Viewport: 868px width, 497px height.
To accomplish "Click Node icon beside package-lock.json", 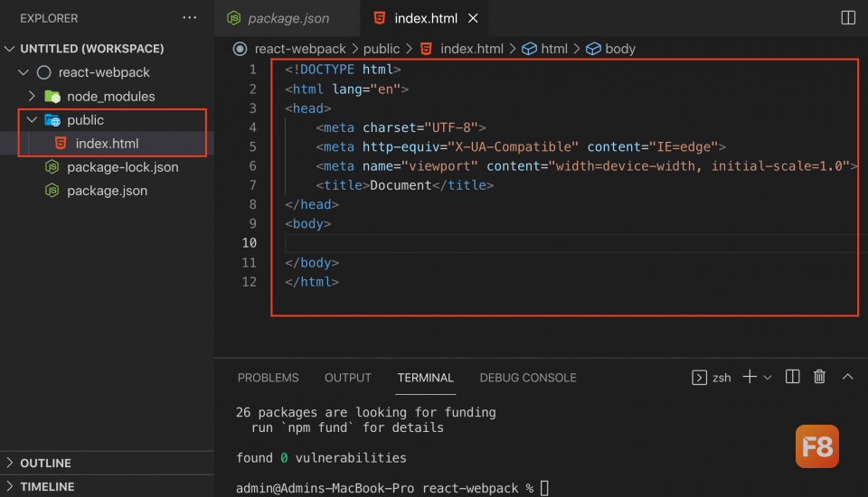I will point(52,166).
